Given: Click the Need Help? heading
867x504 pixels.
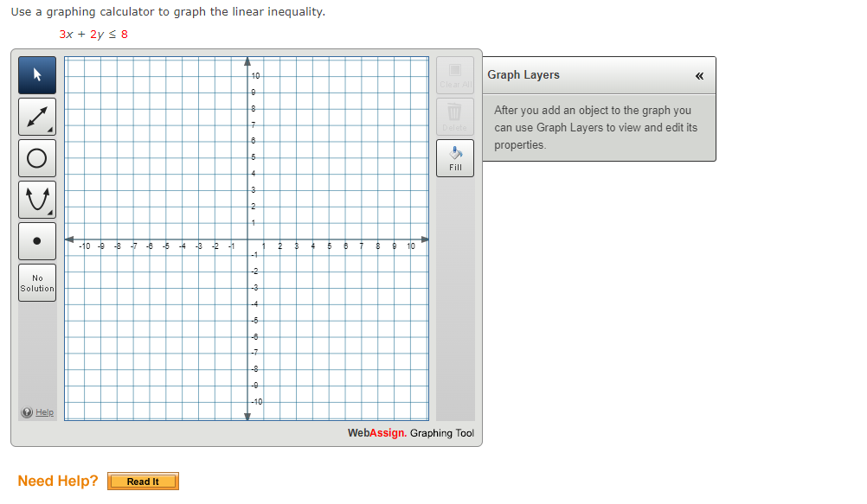Looking at the screenshot, I should [58, 481].
